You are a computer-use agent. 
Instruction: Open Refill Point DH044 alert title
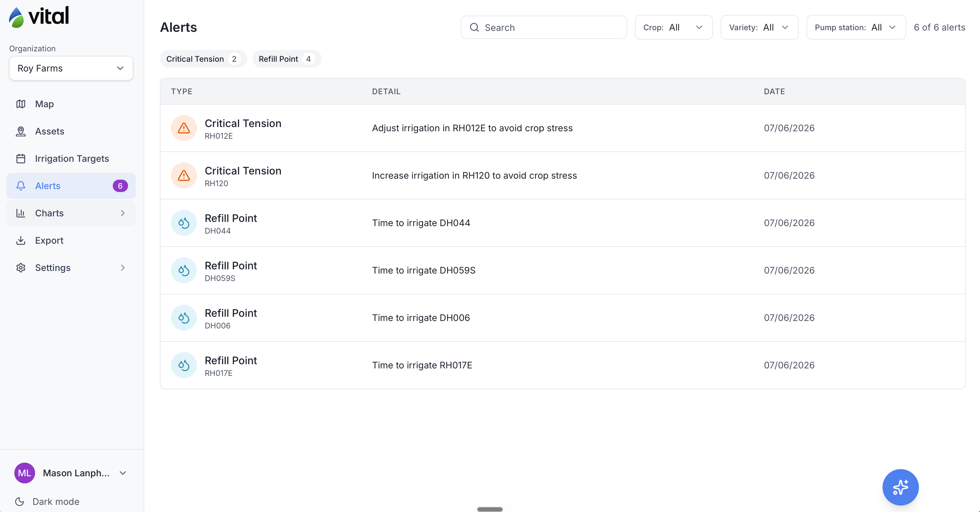tap(231, 218)
